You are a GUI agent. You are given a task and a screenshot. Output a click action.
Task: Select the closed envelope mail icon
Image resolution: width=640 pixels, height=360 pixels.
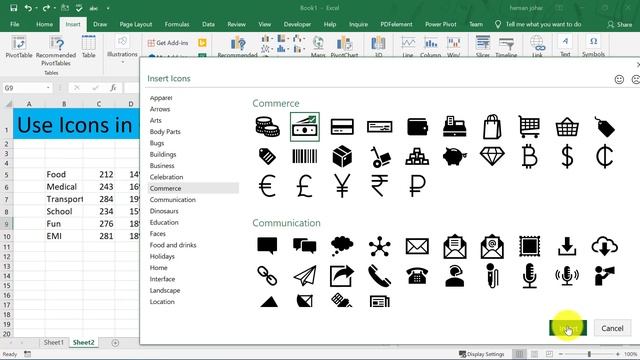coord(417,246)
